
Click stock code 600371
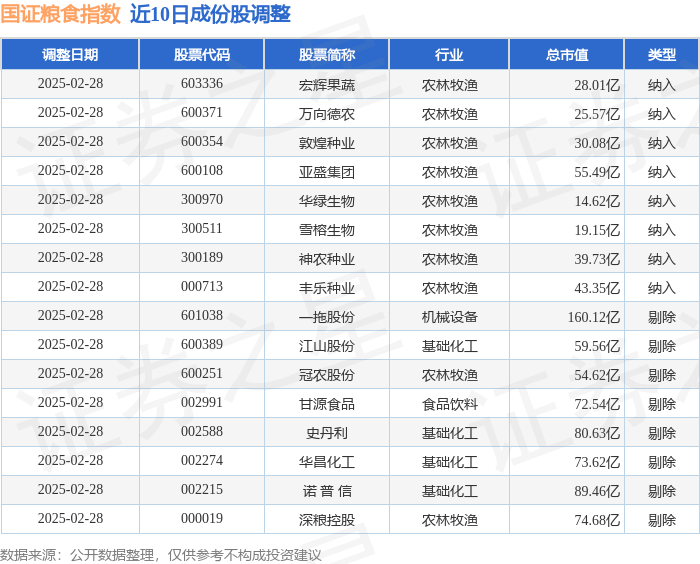point(202,113)
